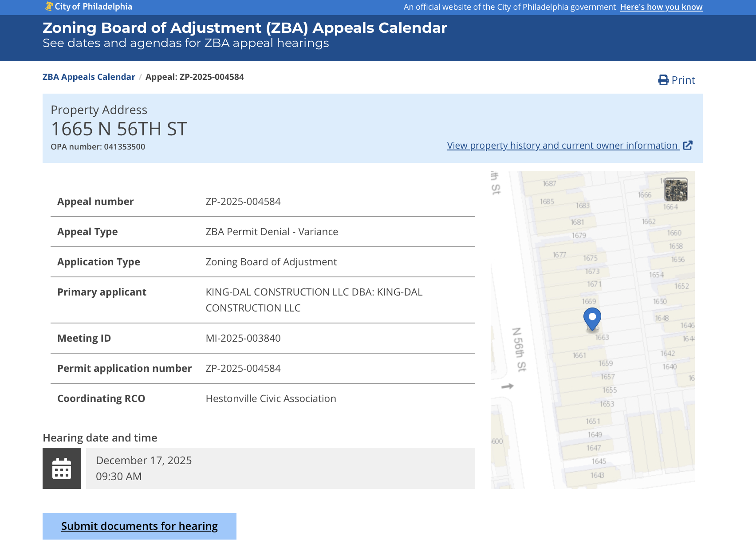Click the Coordinating RCO Hestonville Civic Association entry
Screen dimensions: 756x552
[271, 398]
